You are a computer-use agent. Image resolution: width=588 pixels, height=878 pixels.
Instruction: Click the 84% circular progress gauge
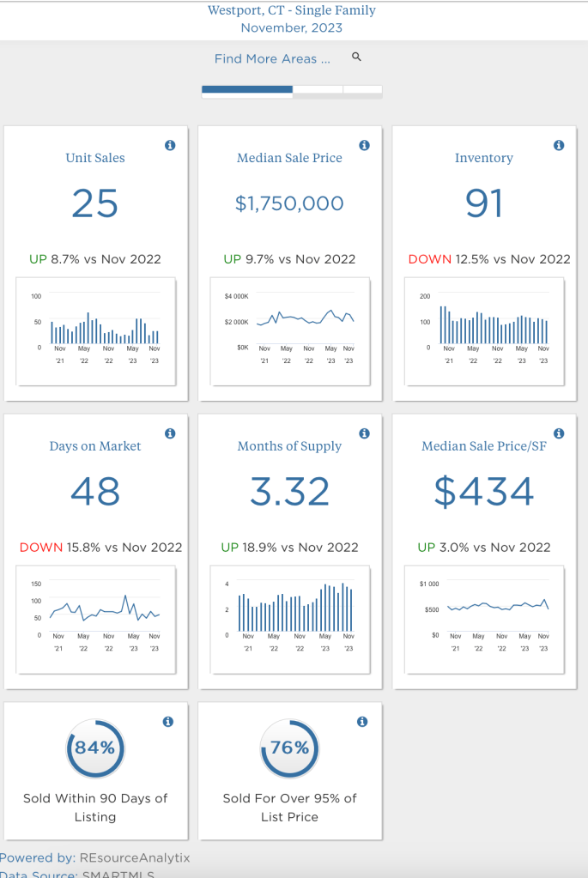coord(95,748)
